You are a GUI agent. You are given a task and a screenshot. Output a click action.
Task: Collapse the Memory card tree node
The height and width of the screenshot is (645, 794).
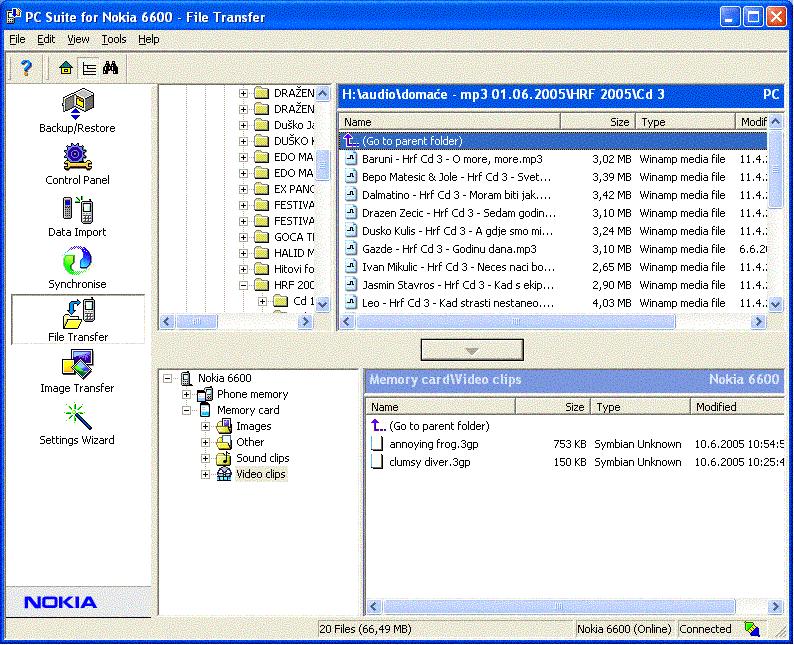pos(187,410)
